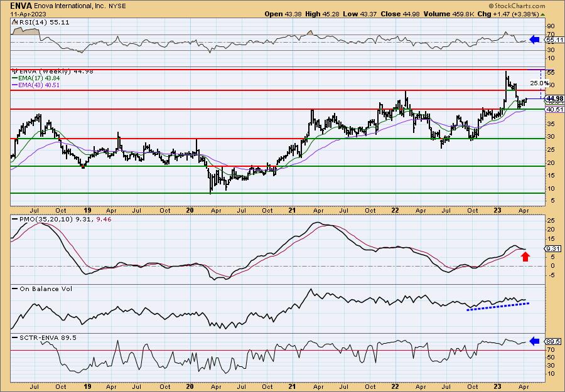Click the 44.98 price tag on right axis
This screenshot has height=392, width=565.
tap(554, 98)
